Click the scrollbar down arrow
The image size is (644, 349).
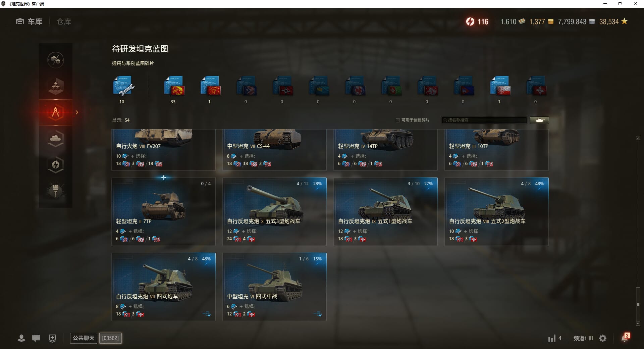tap(638, 324)
